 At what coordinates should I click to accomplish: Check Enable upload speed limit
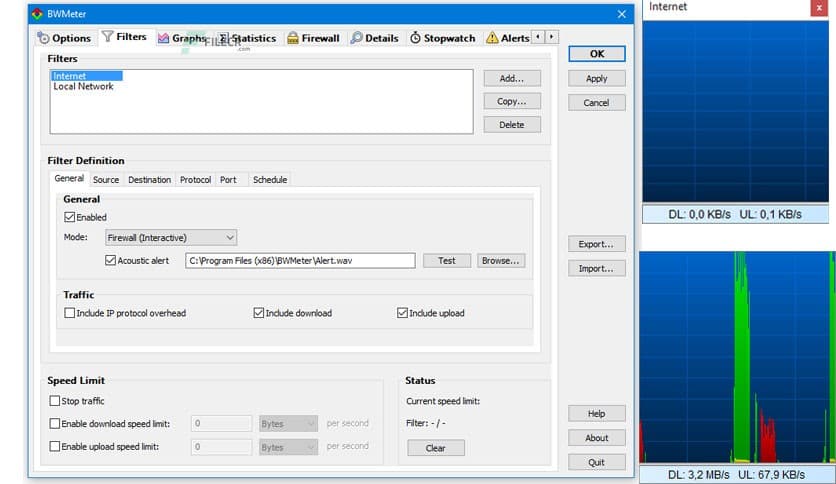(54, 446)
